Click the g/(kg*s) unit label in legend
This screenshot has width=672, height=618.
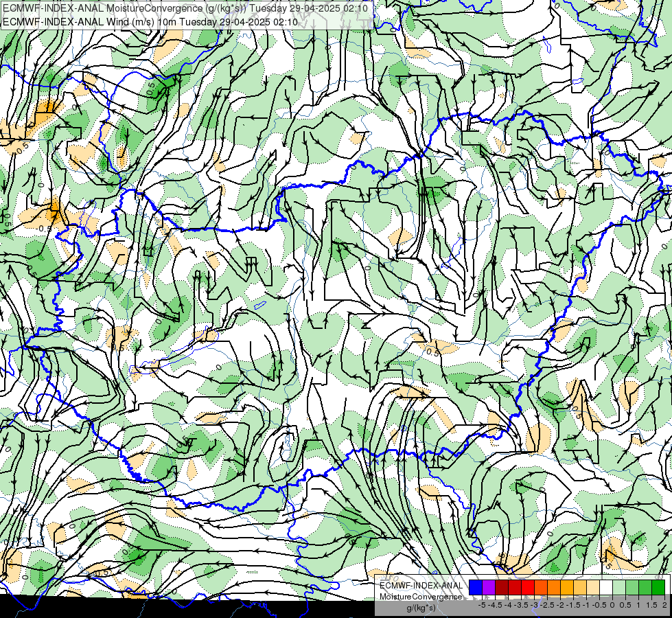421,608
